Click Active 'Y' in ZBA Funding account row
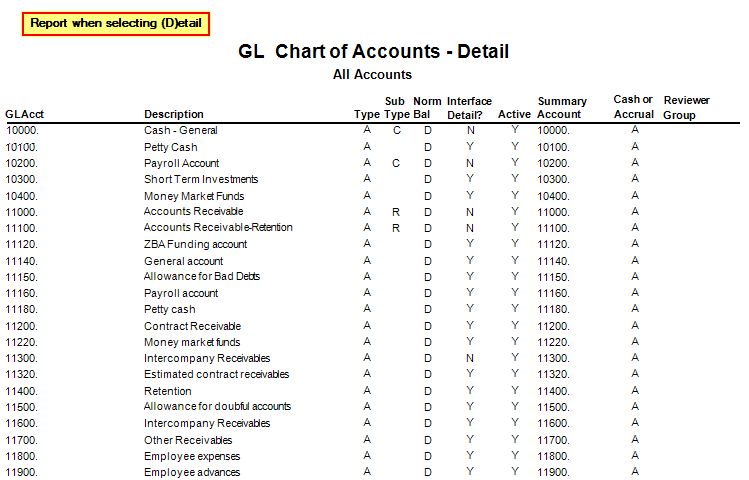Screen dimensions: 749x480 (x=514, y=244)
